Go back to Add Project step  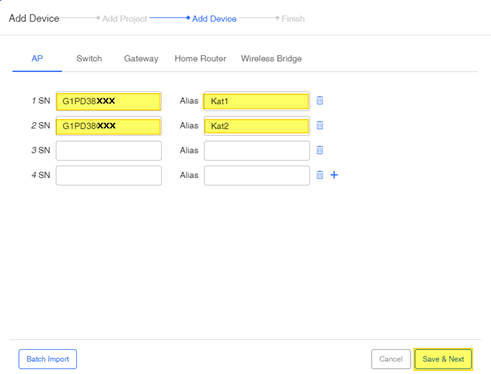[x=125, y=19]
